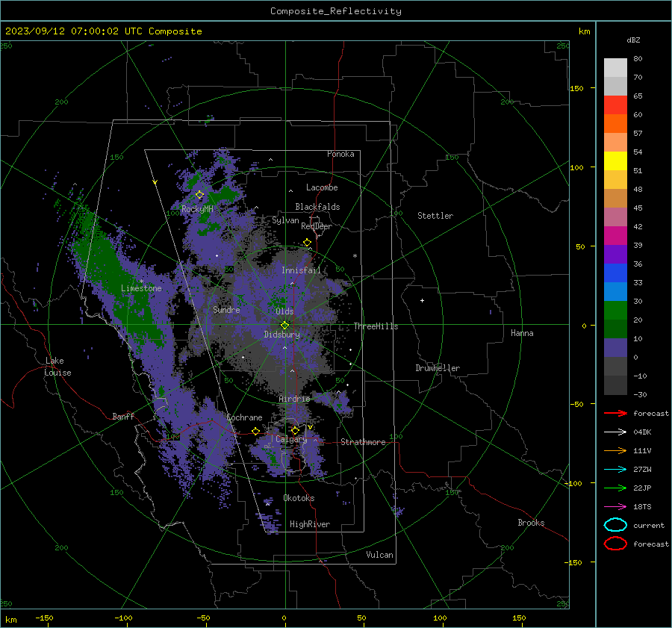Select the magenta 39-42 dBZ swatch
Viewport: 672px width, 628px height.
pyautogui.click(x=615, y=236)
